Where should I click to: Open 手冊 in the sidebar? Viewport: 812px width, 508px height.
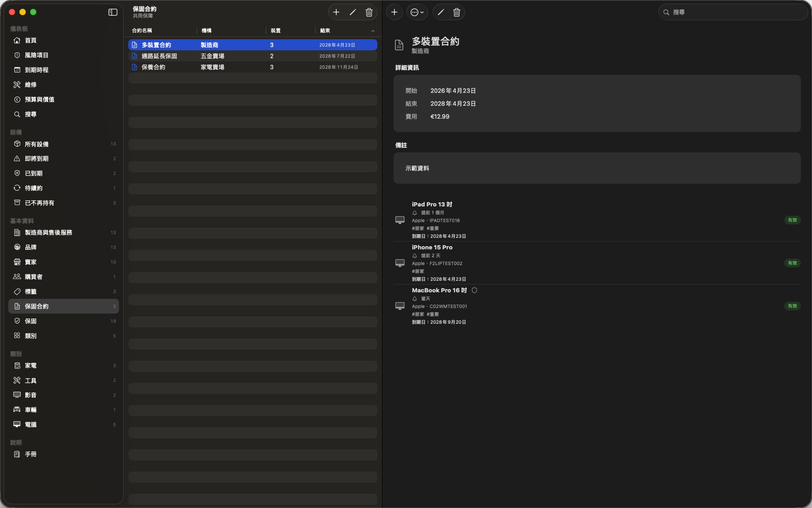[x=64, y=454]
